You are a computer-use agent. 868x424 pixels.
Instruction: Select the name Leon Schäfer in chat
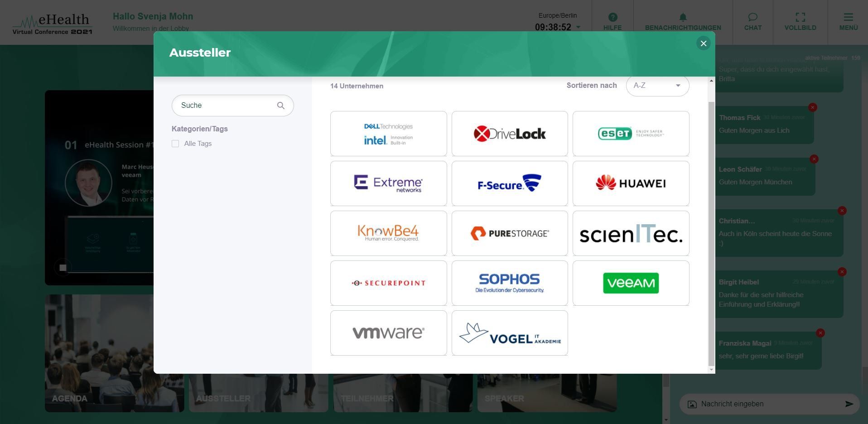[740, 169]
